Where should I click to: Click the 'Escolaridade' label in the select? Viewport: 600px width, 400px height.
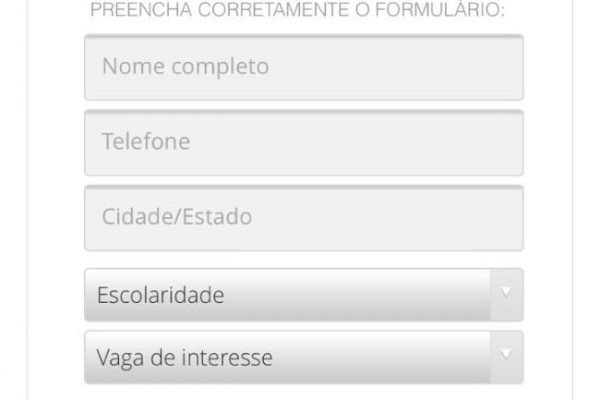coord(160,296)
